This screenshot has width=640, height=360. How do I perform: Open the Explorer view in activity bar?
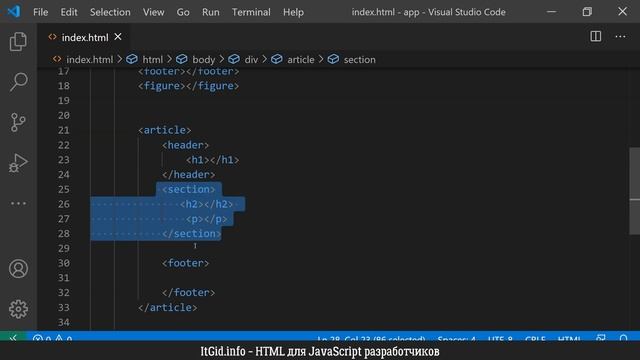[18, 42]
